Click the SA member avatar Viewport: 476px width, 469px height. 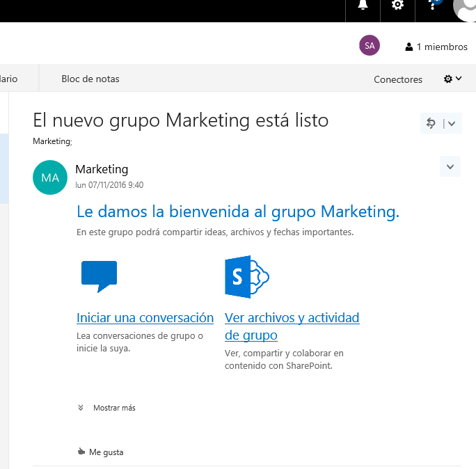click(x=369, y=45)
